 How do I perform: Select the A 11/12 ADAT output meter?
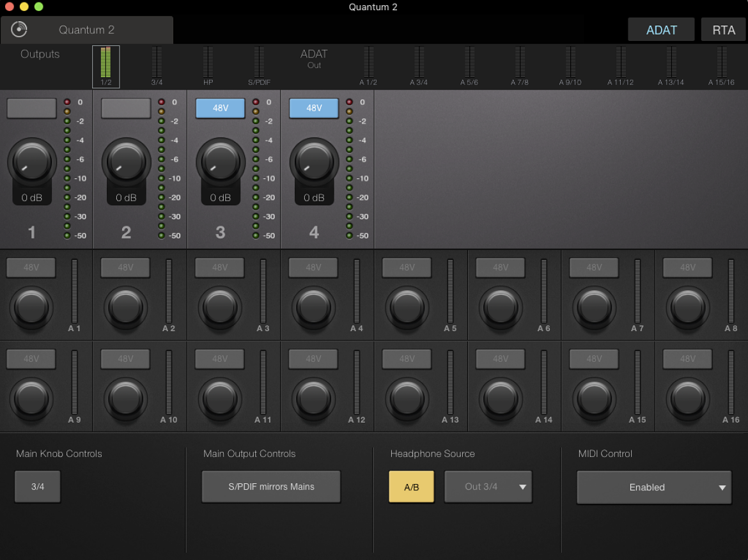pyautogui.click(x=621, y=66)
